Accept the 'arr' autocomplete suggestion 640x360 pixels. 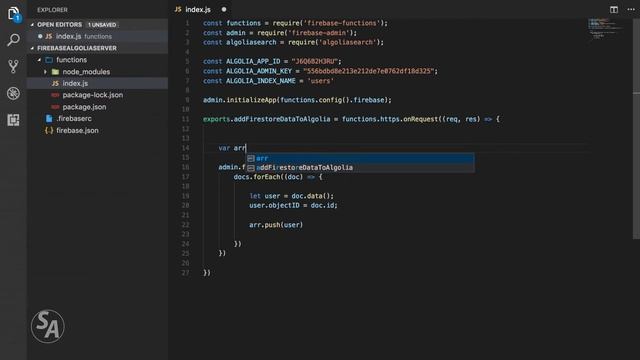click(360, 158)
